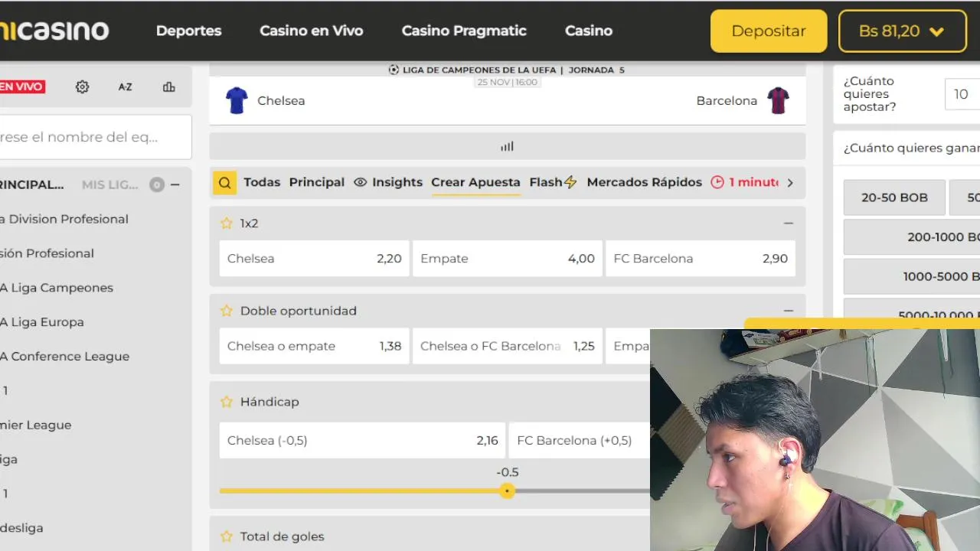Star the Total de goles market
Screen dimensions: 980x551
click(x=227, y=536)
